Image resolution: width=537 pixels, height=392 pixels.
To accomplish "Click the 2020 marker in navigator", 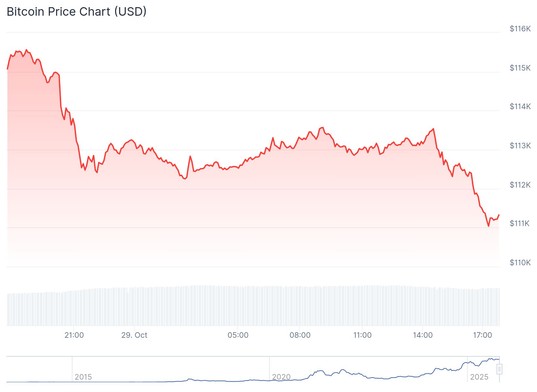I will tap(281, 377).
